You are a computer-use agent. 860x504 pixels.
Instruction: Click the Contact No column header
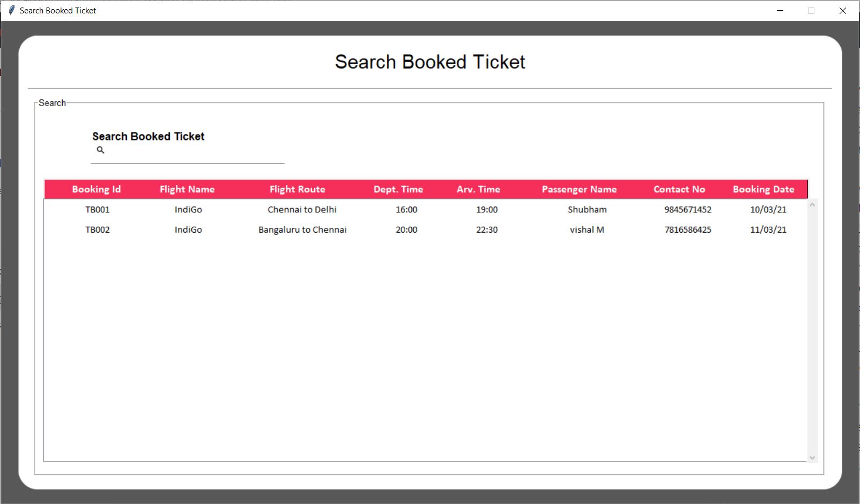click(x=679, y=189)
